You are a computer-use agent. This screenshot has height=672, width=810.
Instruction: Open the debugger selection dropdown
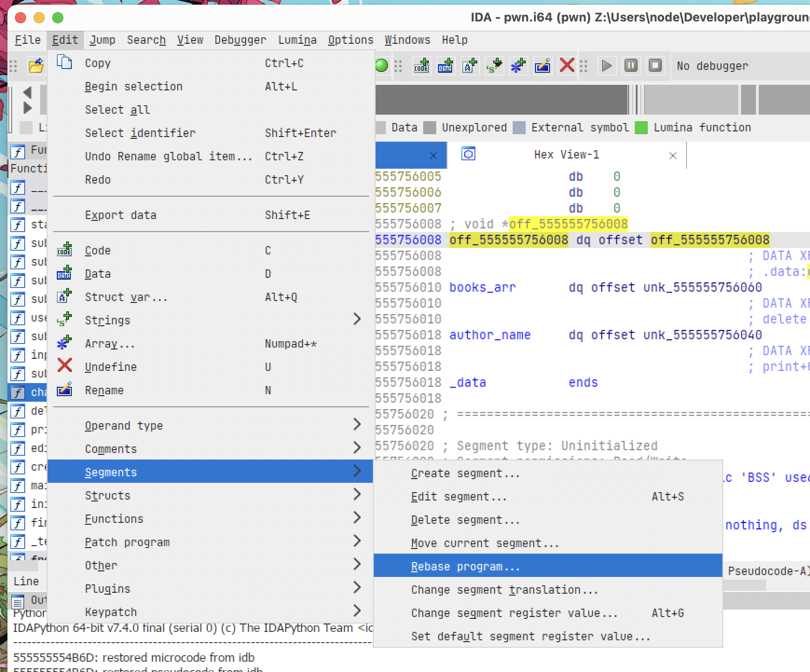pos(740,66)
